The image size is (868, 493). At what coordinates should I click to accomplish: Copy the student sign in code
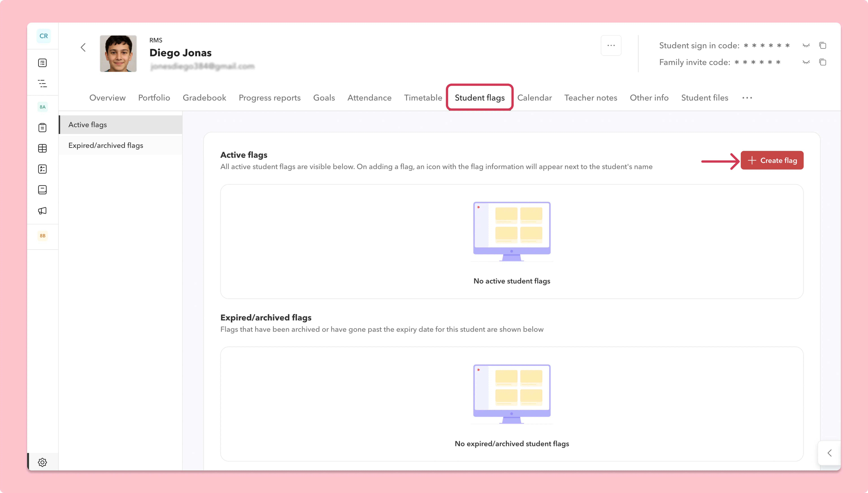click(x=823, y=45)
